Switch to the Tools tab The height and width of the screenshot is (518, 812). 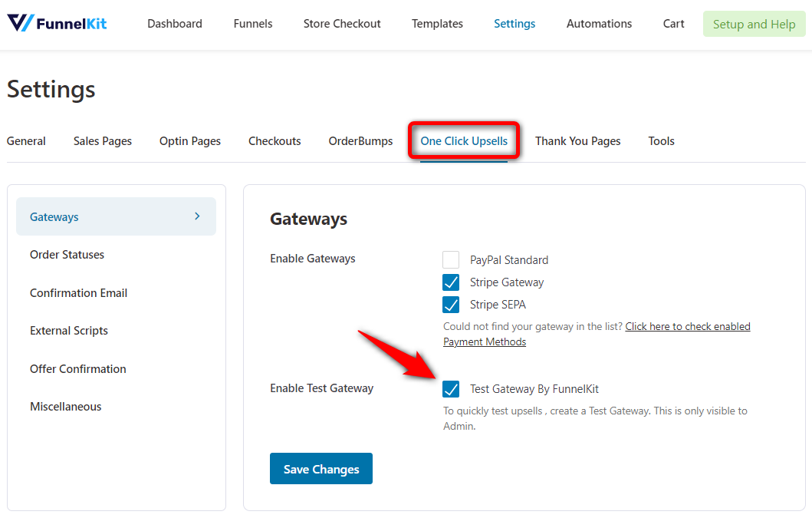[661, 141]
